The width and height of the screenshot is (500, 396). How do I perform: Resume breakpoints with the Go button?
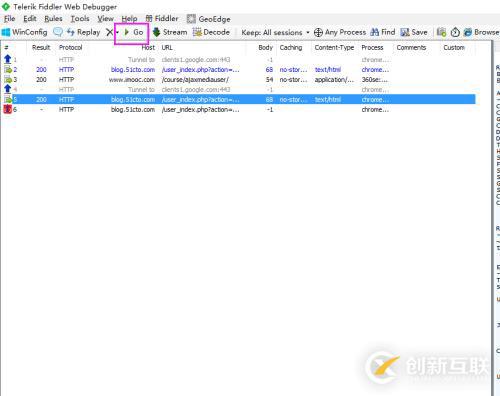(133, 32)
